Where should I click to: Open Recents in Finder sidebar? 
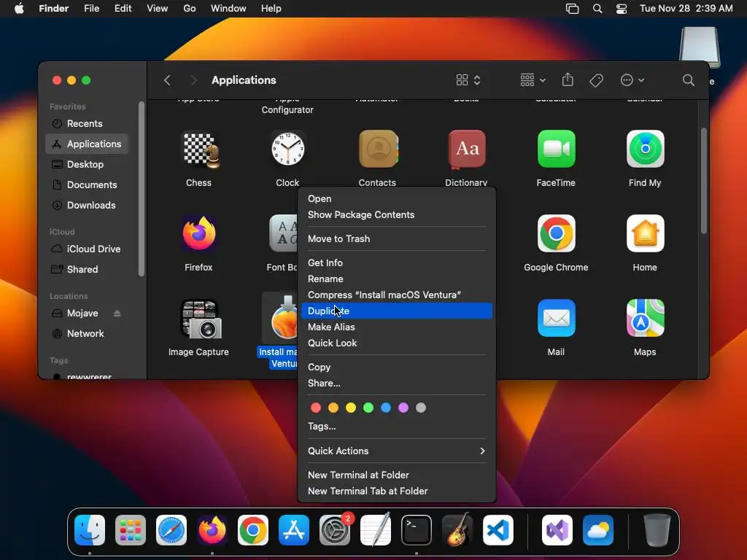point(87,123)
